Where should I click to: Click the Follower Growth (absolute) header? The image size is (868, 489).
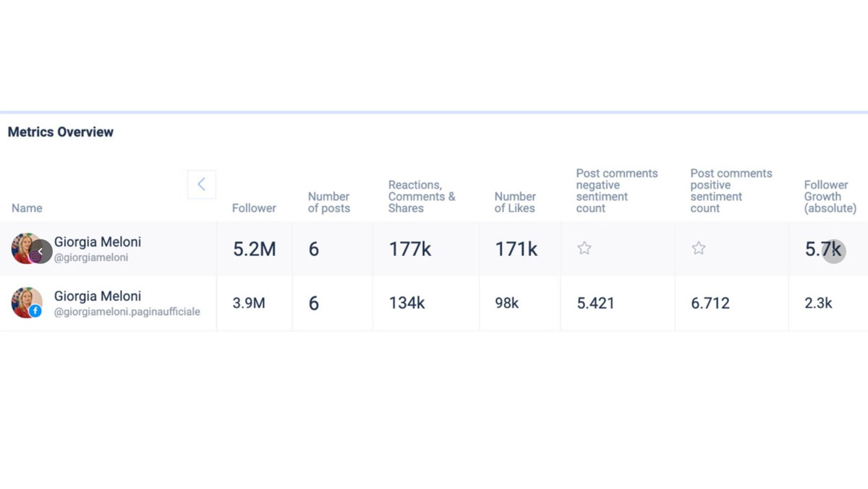pyautogui.click(x=830, y=197)
